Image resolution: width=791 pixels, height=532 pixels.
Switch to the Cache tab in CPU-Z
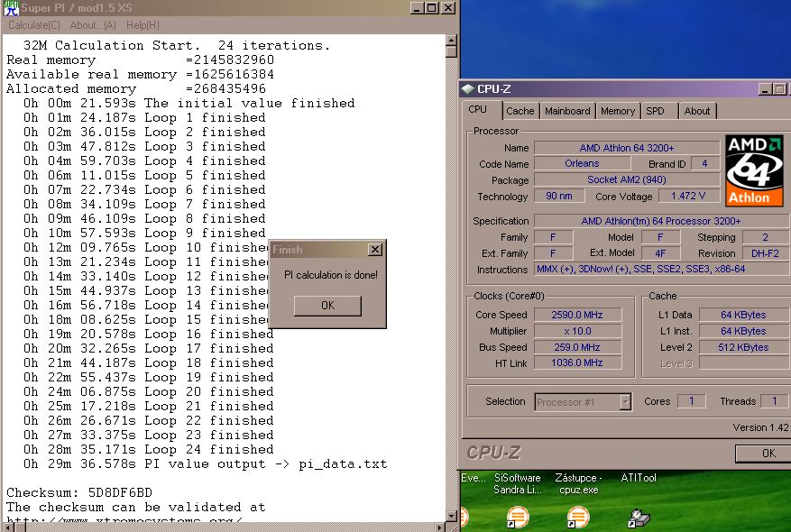[x=520, y=111]
